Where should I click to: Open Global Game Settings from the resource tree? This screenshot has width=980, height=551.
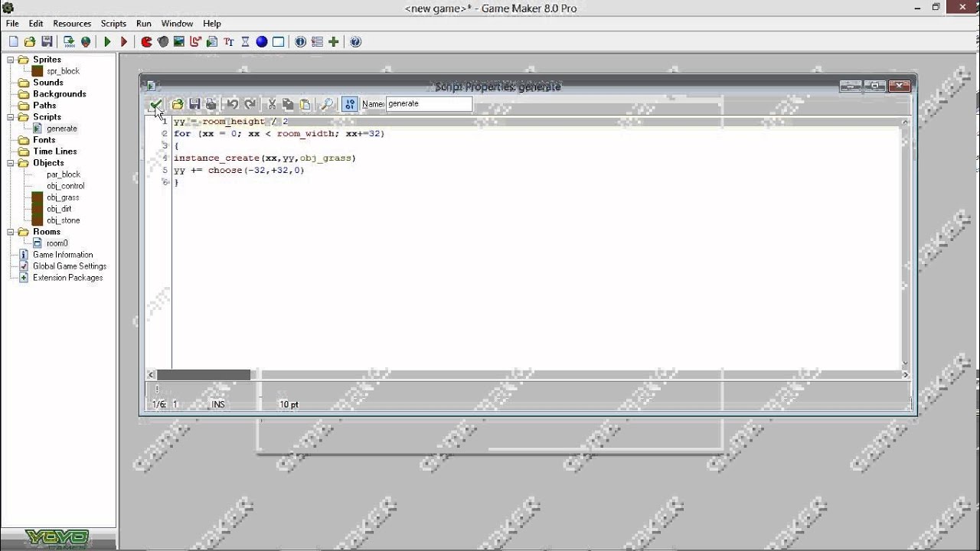(70, 266)
